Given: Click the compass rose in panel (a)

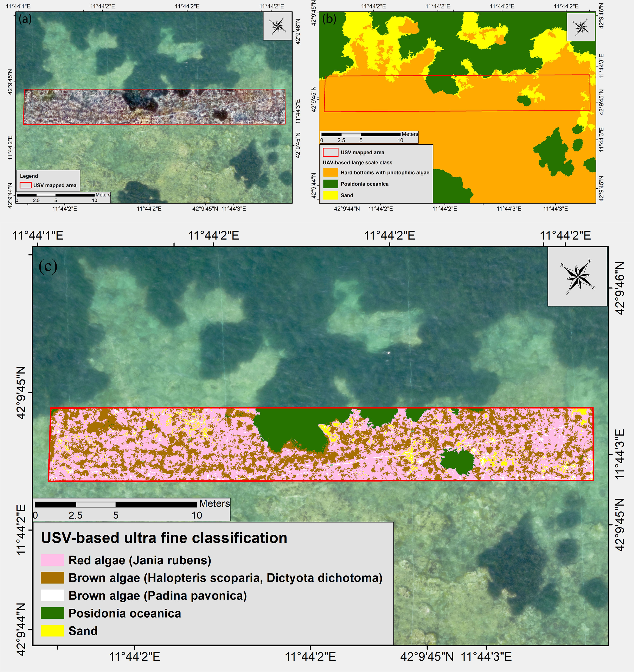Looking at the screenshot, I should click(x=277, y=26).
